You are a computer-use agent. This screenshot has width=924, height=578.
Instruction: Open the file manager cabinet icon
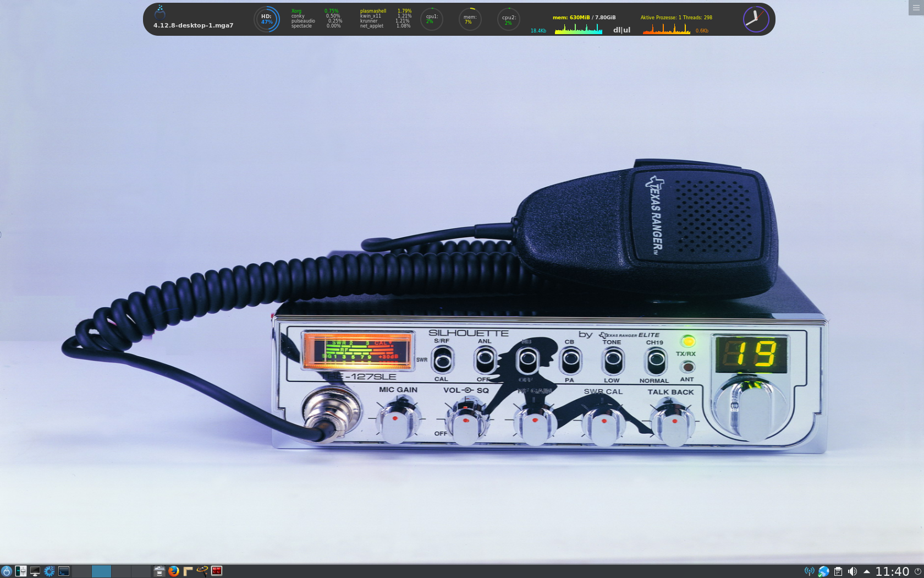[x=159, y=571]
